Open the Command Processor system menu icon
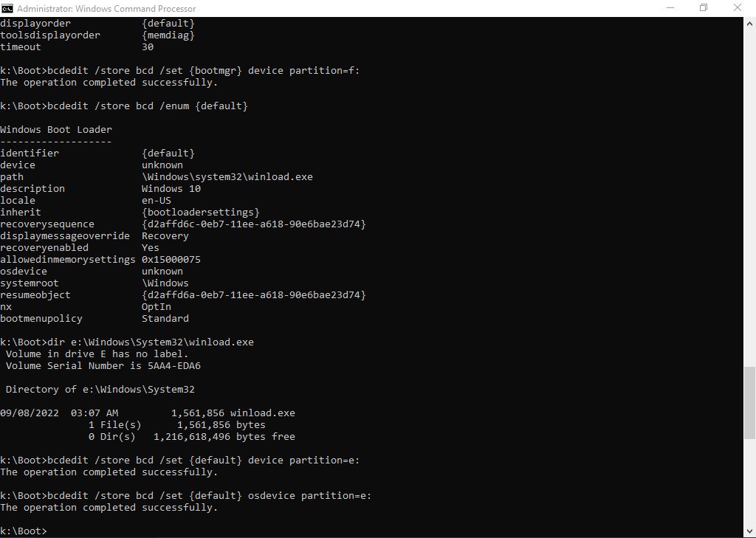This screenshot has width=756, height=538. (7, 8)
